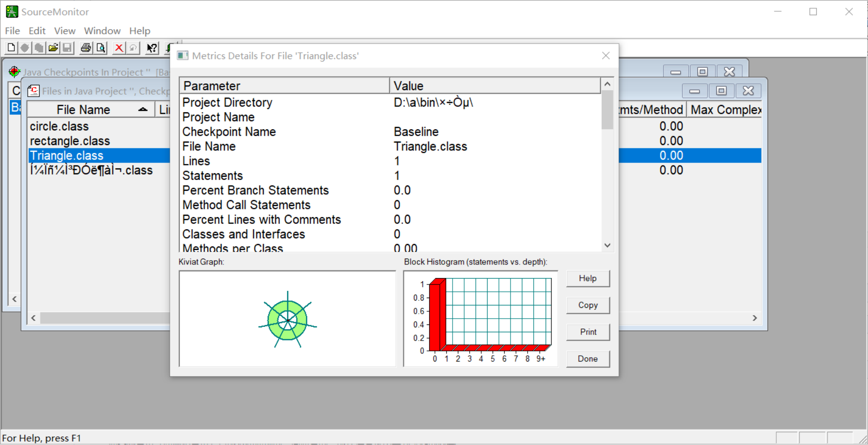Sort files by the File Name column header
Image resolution: width=868 pixels, height=445 pixels.
91,110
